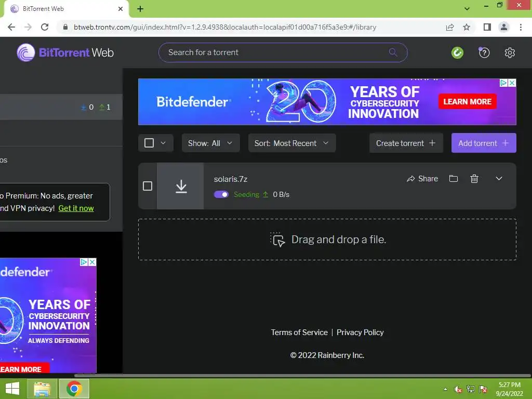Open the Sort: Most Recent dropdown
Image resolution: width=532 pixels, height=399 pixels.
point(292,143)
